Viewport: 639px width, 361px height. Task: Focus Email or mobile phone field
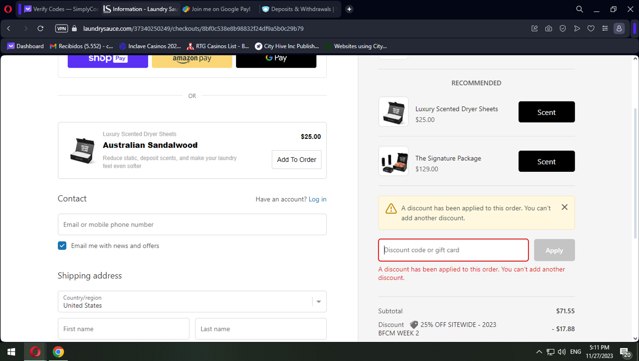[x=192, y=225]
